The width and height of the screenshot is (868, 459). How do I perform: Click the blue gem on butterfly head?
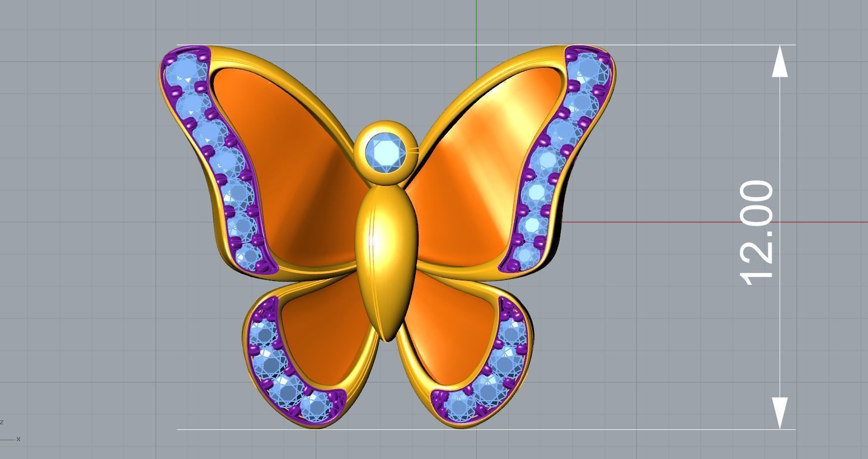[386, 152]
